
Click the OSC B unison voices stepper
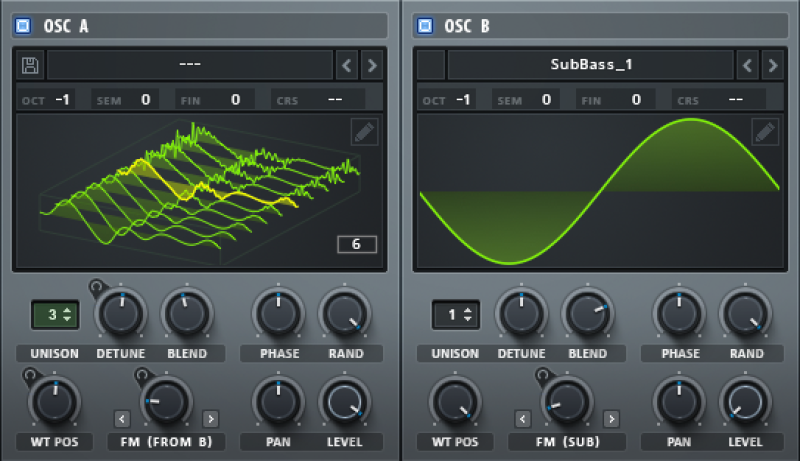(456, 315)
